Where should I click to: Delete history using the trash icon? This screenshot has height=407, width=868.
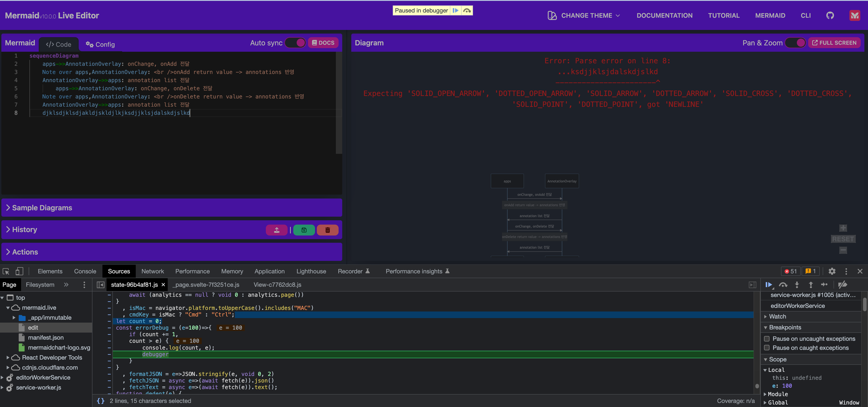[327, 230]
